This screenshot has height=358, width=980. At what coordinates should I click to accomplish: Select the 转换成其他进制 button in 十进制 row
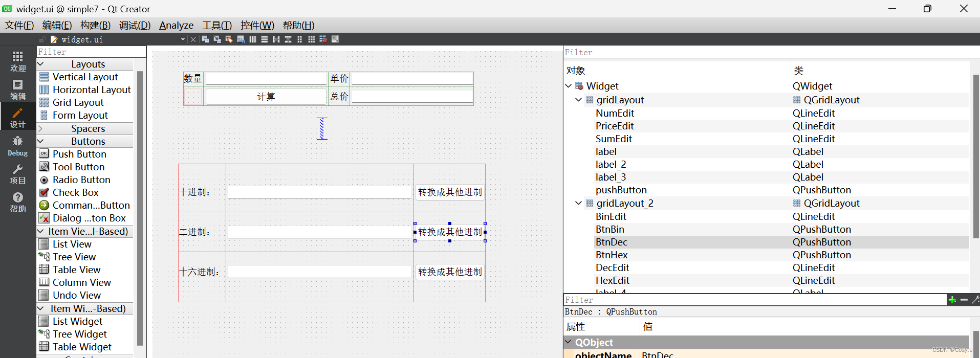click(x=449, y=192)
